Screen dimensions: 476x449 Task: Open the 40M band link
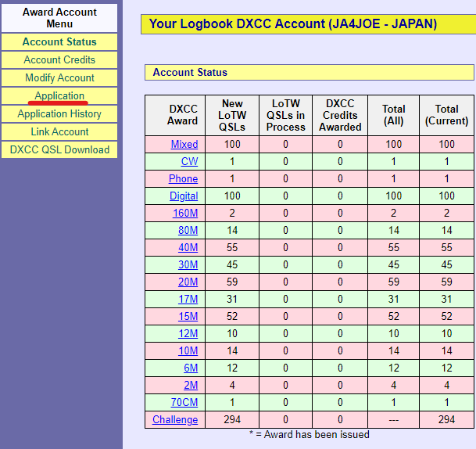tap(188, 248)
